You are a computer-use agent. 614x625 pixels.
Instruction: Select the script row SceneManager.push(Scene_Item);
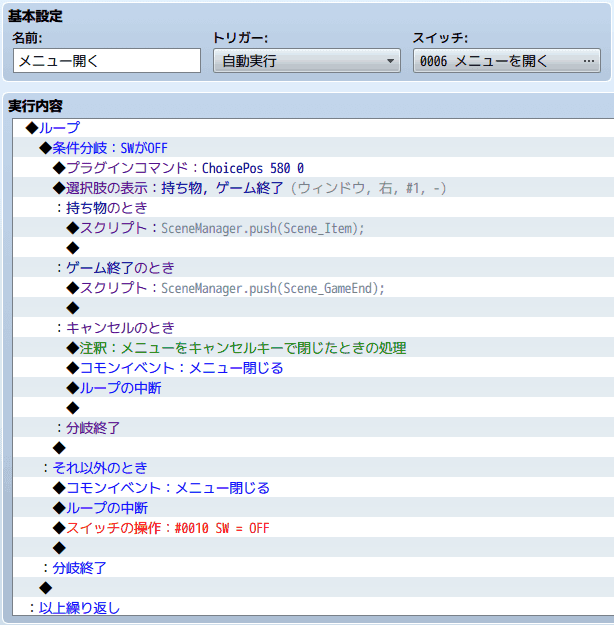(313, 228)
